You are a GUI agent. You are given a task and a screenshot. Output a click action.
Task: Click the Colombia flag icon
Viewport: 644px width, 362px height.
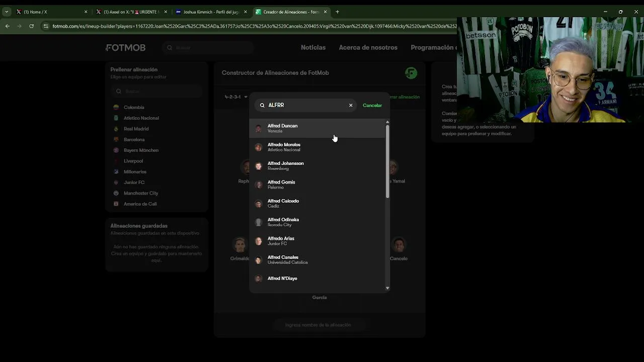click(116, 107)
